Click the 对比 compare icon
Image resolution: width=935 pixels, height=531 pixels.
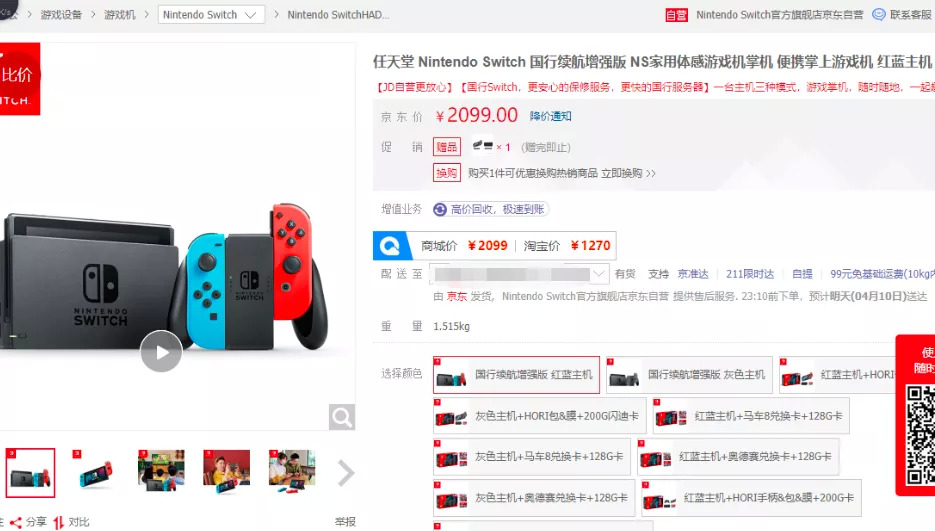coord(58,523)
